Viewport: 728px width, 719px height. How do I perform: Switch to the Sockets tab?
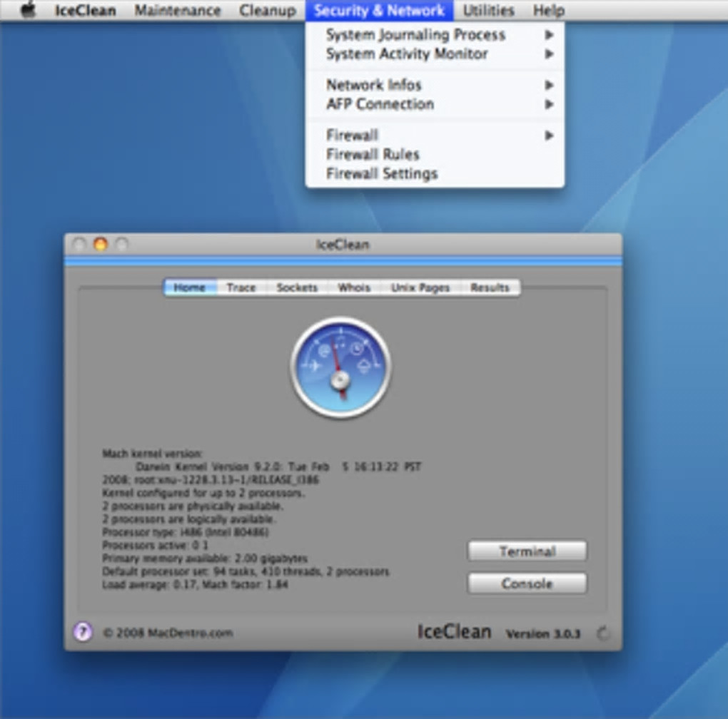pos(297,287)
